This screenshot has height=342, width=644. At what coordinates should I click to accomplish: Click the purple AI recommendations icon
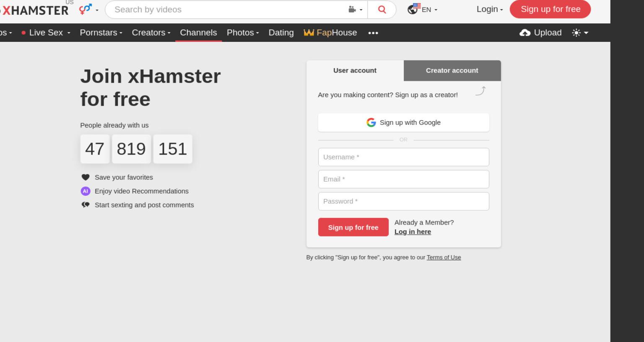pos(86,191)
